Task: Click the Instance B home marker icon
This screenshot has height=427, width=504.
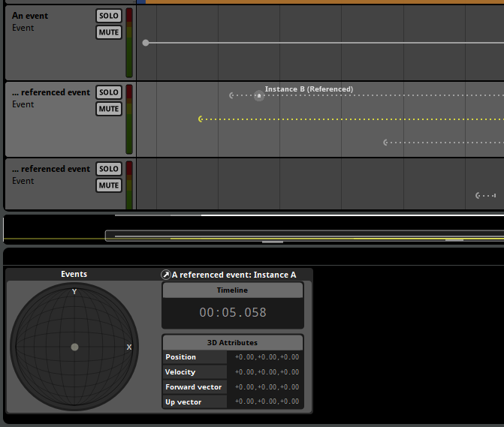Action: [259, 95]
